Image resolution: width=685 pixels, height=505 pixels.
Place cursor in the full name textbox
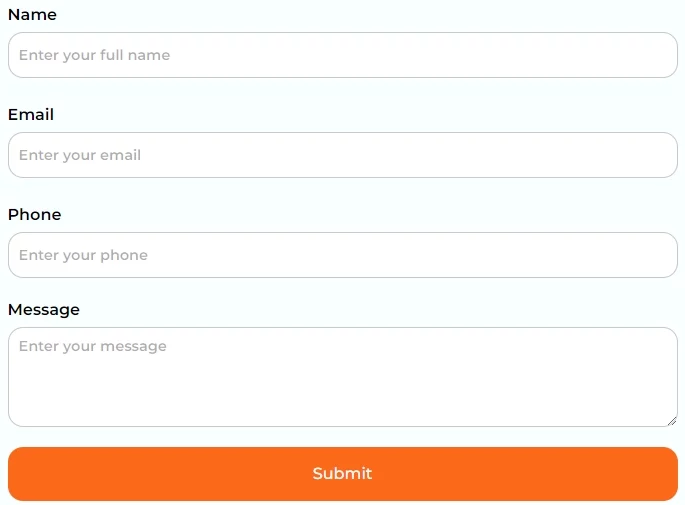[x=400, y=55]
